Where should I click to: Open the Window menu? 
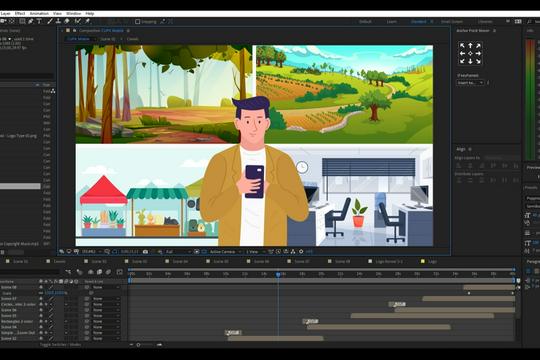[73, 13]
